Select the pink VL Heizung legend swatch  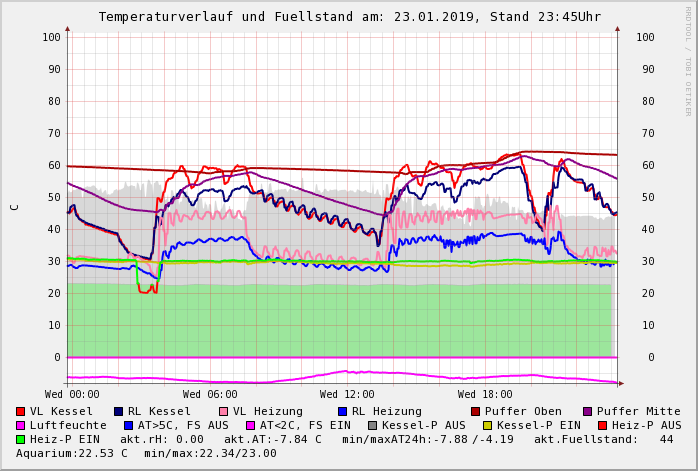click(223, 412)
